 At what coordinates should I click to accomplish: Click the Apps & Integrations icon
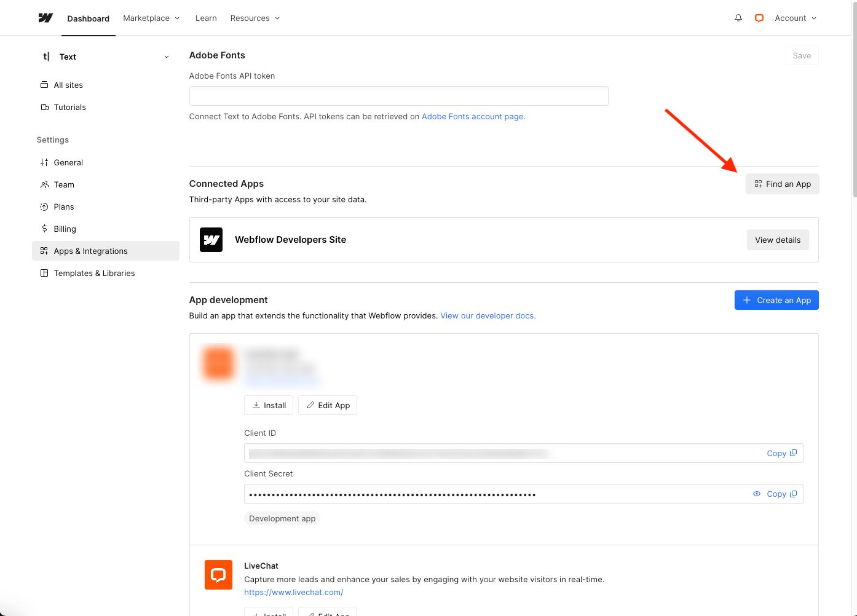pos(44,251)
